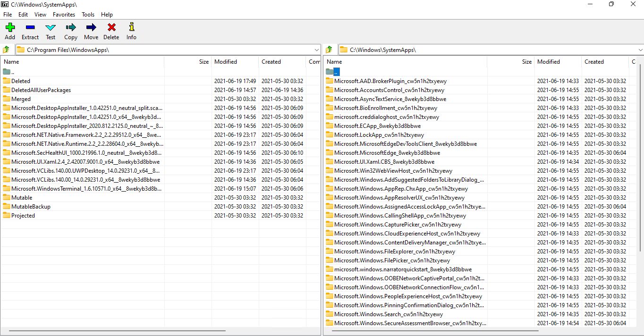Select Microsoft.UI.Xaml.2.4 folder name
Image resolution: width=644 pixels, height=336 pixels.
[85, 161]
